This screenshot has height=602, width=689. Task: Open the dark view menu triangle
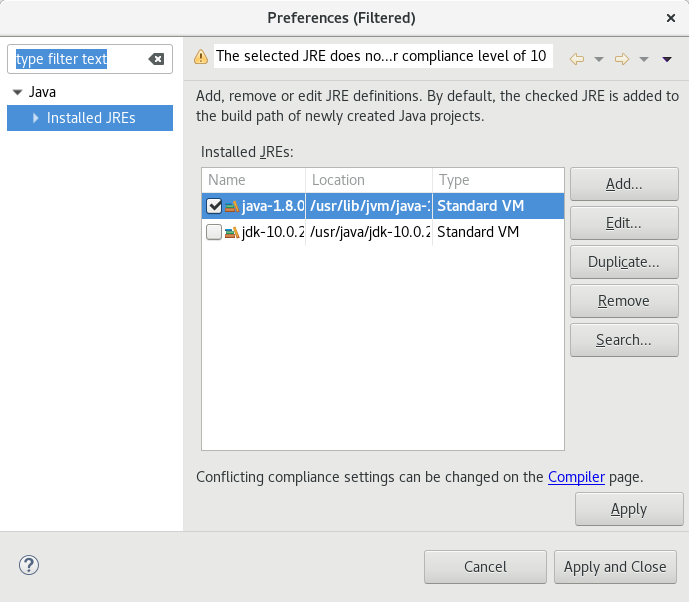(x=667, y=59)
